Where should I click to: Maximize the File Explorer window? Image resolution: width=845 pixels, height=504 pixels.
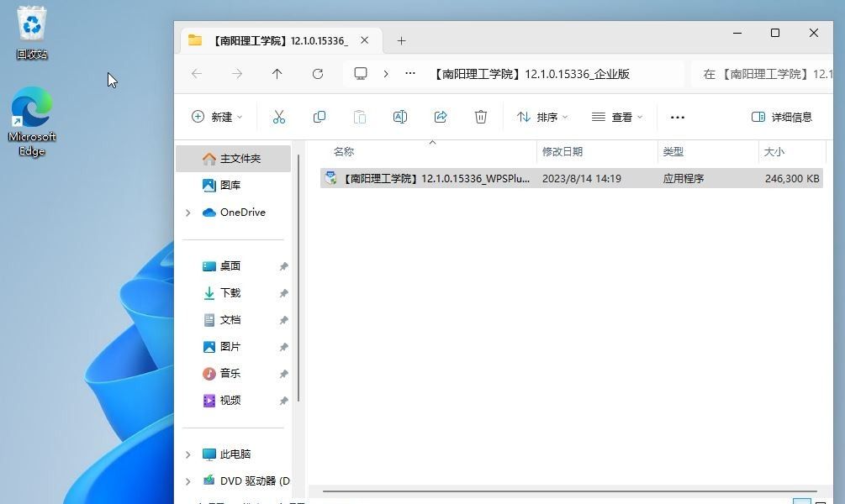point(775,33)
